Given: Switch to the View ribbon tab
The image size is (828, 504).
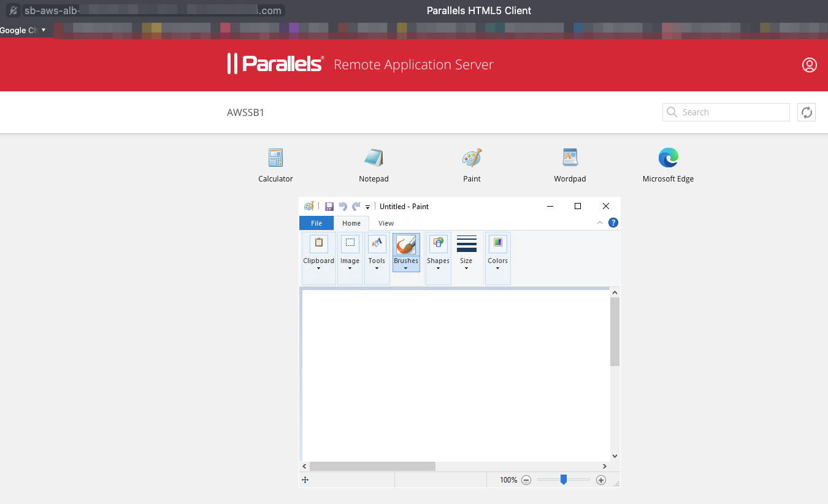Looking at the screenshot, I should [x=386, y=223].
